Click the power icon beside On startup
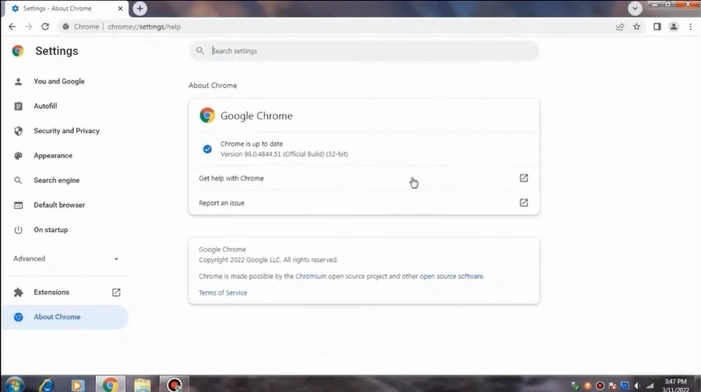The height and width of the screenshot is (392, 701). [18, 230]
